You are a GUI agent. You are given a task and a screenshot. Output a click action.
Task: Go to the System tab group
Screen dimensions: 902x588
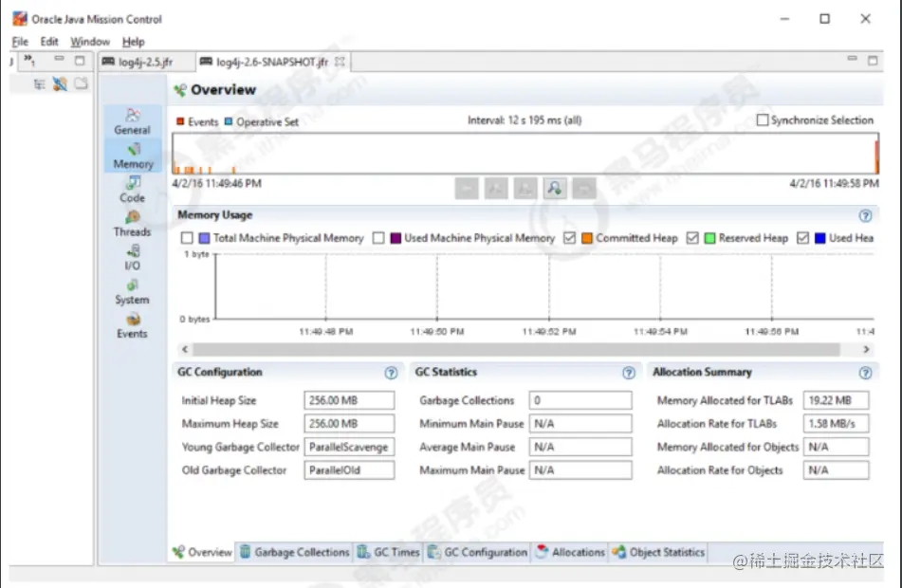pyautogui.click(x=132, y=292)
